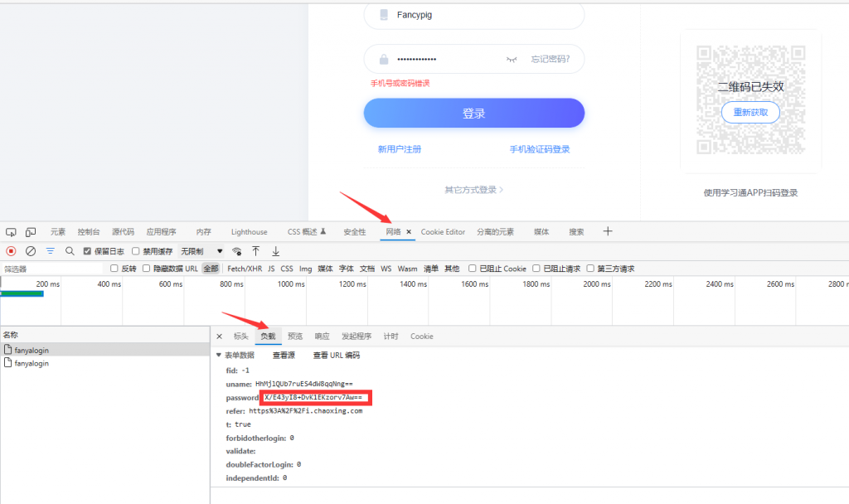Check 隐藏数据 URL checkbox

pyautogui.click(x=146, y=269)
